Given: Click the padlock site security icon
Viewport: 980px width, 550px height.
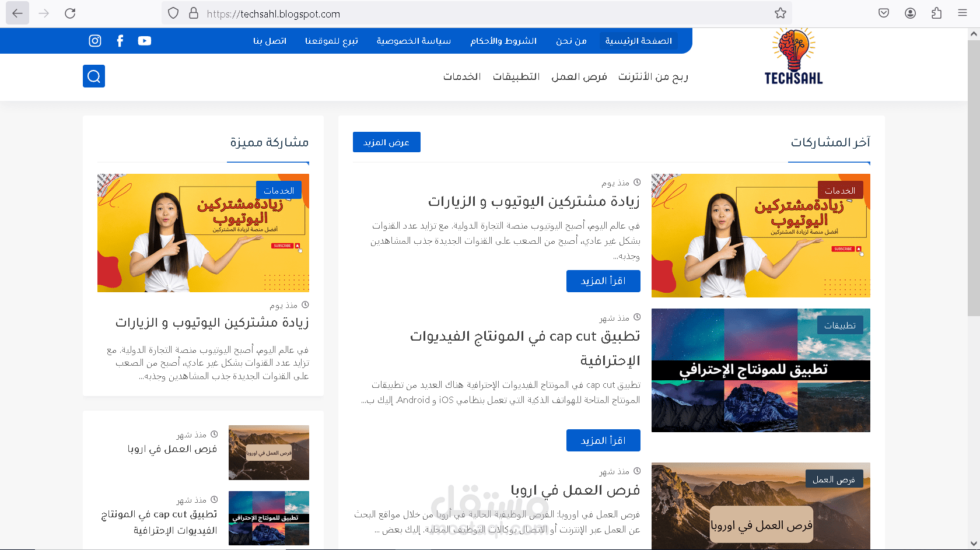Looking at the screenshot, I should (194, 13).
